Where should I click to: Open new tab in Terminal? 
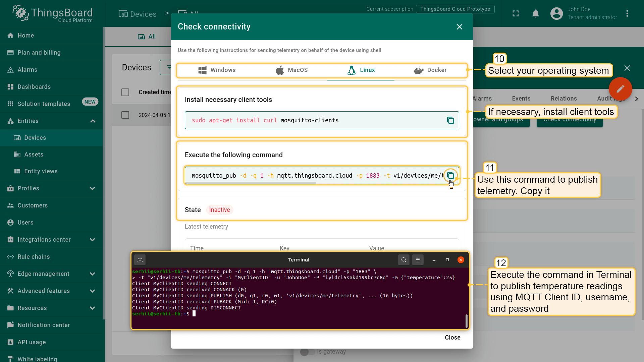pos(140,260)
